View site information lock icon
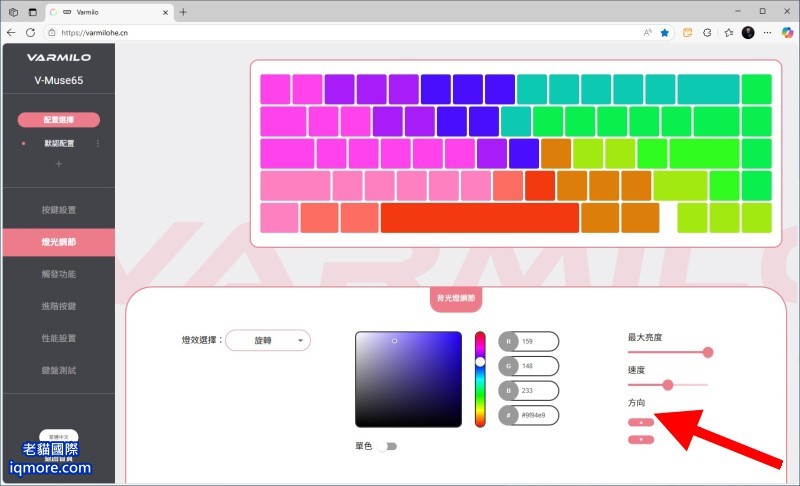The image size is (800, 486). coord(52,33)
